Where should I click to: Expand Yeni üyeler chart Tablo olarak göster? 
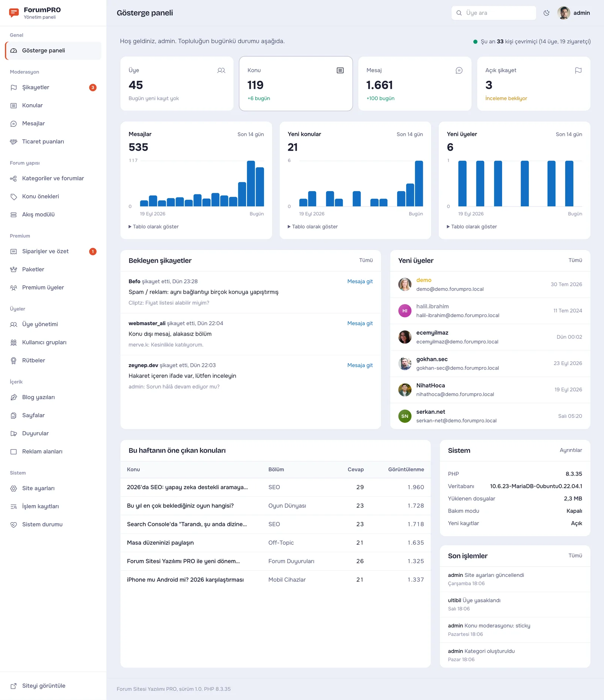pyautogui.click(x=472, y=227)
